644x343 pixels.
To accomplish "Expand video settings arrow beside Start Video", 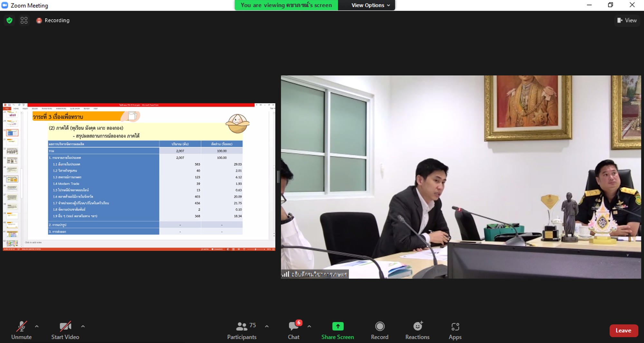I will tap(83, 326).
